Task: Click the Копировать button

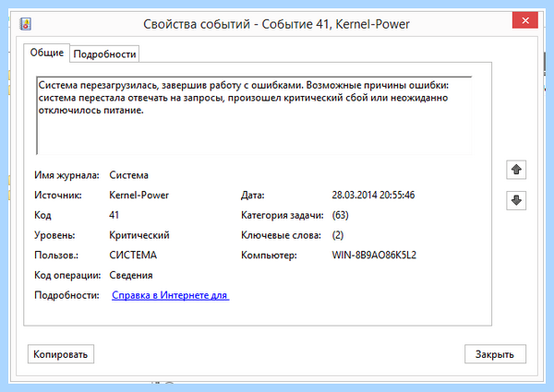Action: [61, 354]
